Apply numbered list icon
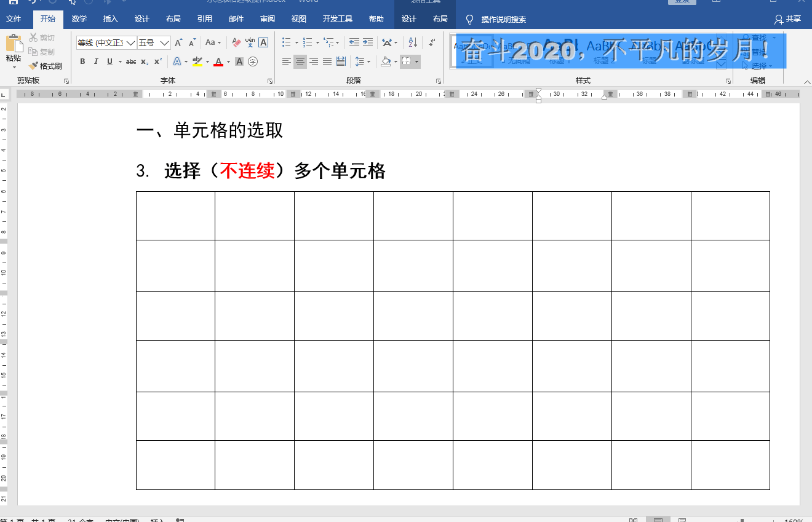The width and height of the screenshot is (812, 522). [x=307, y=43]
